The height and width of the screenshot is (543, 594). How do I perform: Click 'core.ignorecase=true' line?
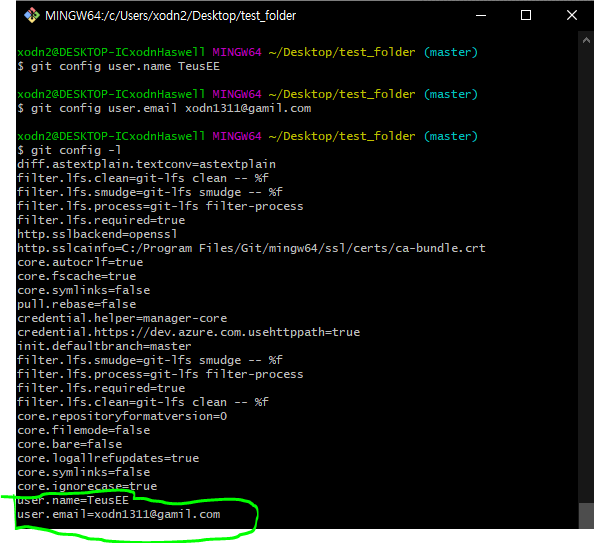point(87,487)
